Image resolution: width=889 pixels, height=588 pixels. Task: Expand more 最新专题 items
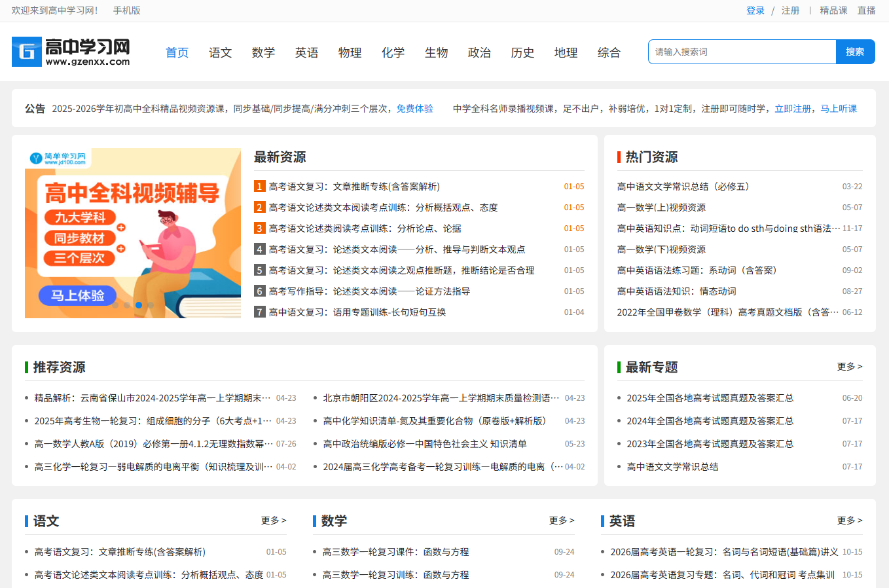click(x=849, y=367)
